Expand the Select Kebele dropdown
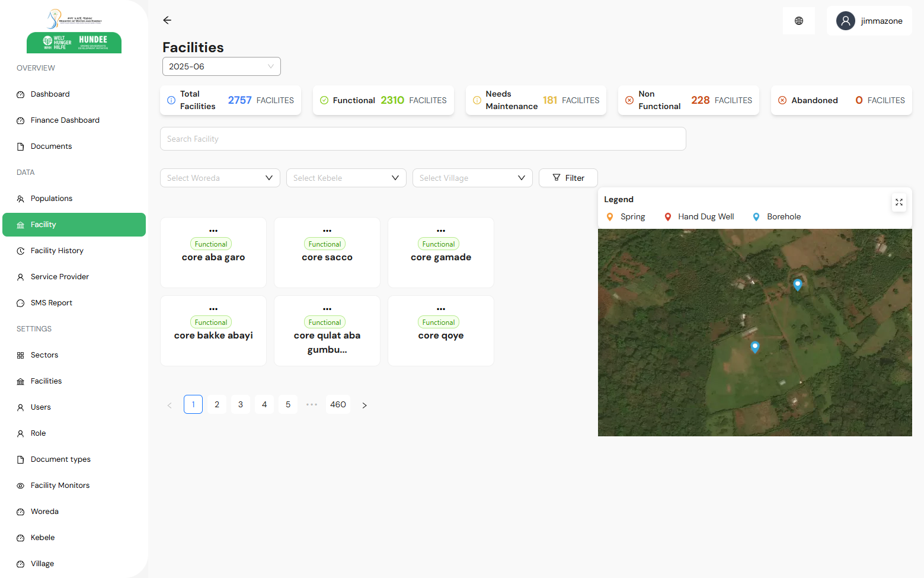Image resolution: width=924 pixels, height=578 pixels. point(346,178)
